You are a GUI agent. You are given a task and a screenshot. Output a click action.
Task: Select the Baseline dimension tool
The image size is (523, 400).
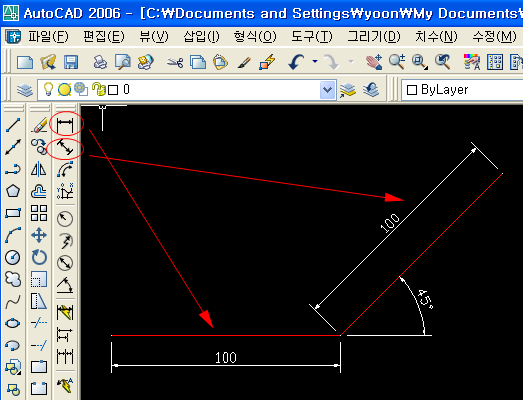click(x=65, y=334)
